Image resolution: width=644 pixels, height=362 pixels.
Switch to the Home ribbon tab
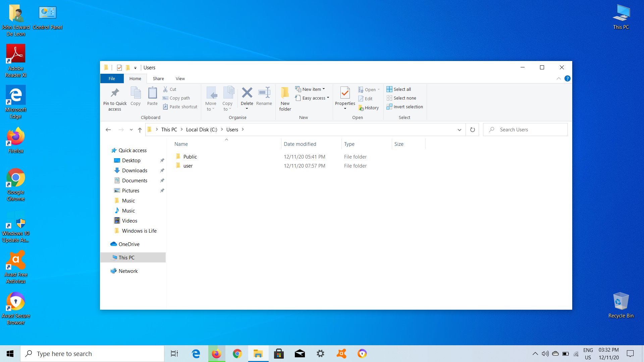[135, 78]
